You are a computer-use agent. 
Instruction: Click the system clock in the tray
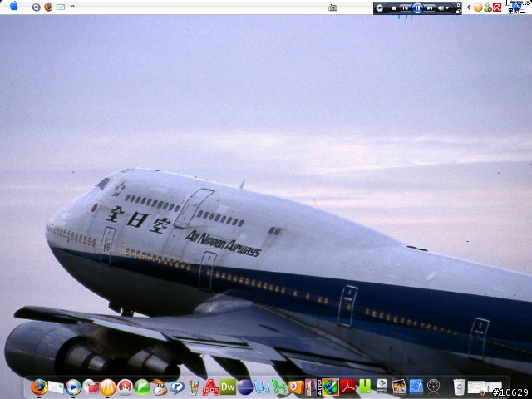[x=515, y=7]
